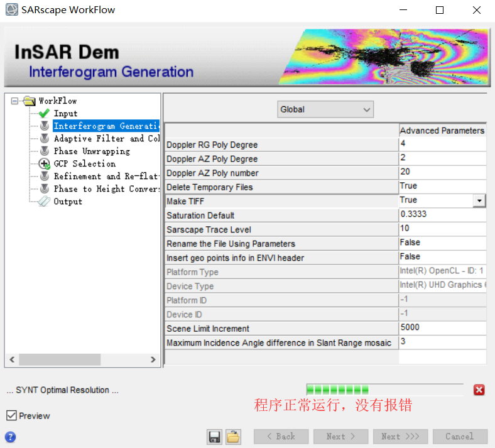Image resolution: width=495 pixels, height=448 pixels.
Task: Click the step icon beside Phase to Height Conversion
Action: tap(45, 188)
